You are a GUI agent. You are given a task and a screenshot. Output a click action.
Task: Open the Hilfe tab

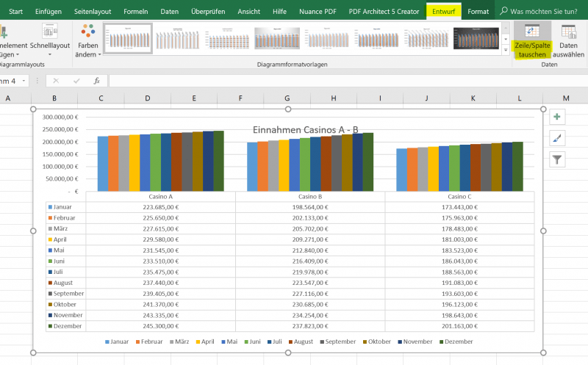279,11
